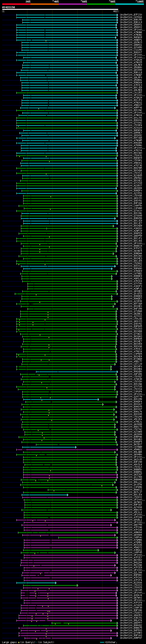Open the UniRef100_C6TD16 hit
146x644 pixels.
(131, 17)
